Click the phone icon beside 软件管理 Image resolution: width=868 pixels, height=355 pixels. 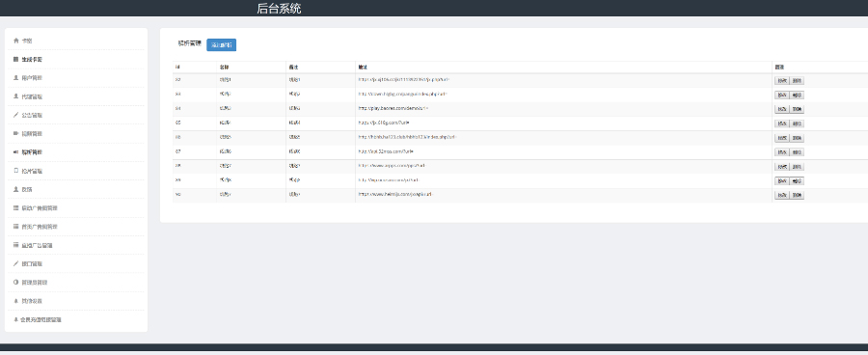pyautogui.click(x=16, y=171)
